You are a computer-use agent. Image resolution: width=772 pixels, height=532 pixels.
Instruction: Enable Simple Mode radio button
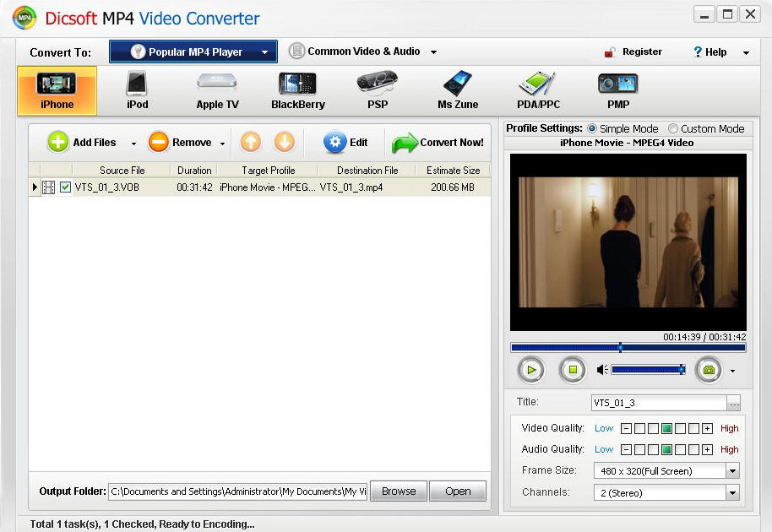coord(592,128)
